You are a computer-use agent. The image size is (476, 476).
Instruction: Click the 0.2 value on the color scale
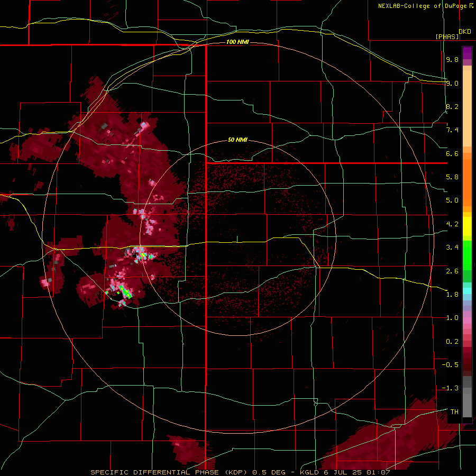tap(452, 342)
